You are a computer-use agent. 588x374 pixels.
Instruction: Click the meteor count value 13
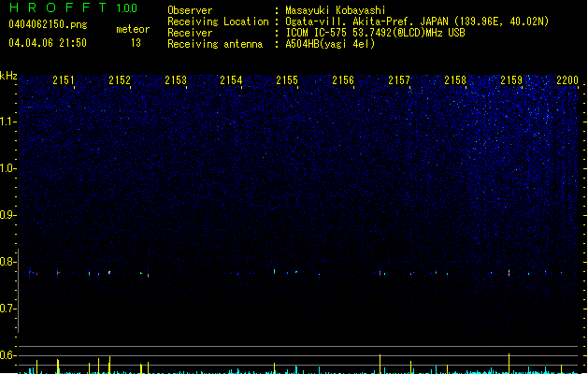(x=136, y=43)
